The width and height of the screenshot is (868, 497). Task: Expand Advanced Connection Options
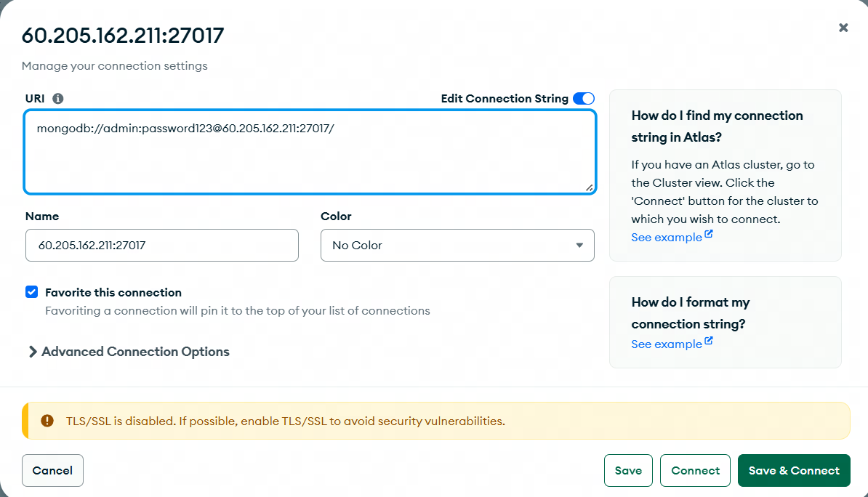[135, 352]
